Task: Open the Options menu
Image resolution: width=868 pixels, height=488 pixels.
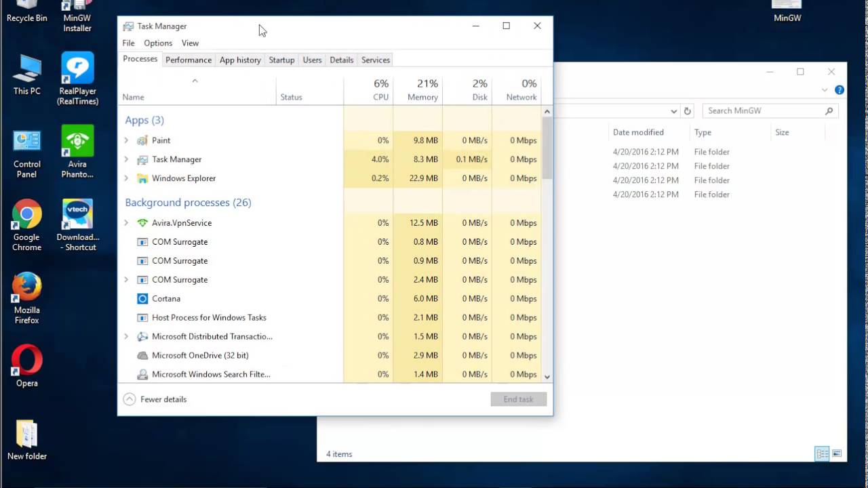Action: 158,43
